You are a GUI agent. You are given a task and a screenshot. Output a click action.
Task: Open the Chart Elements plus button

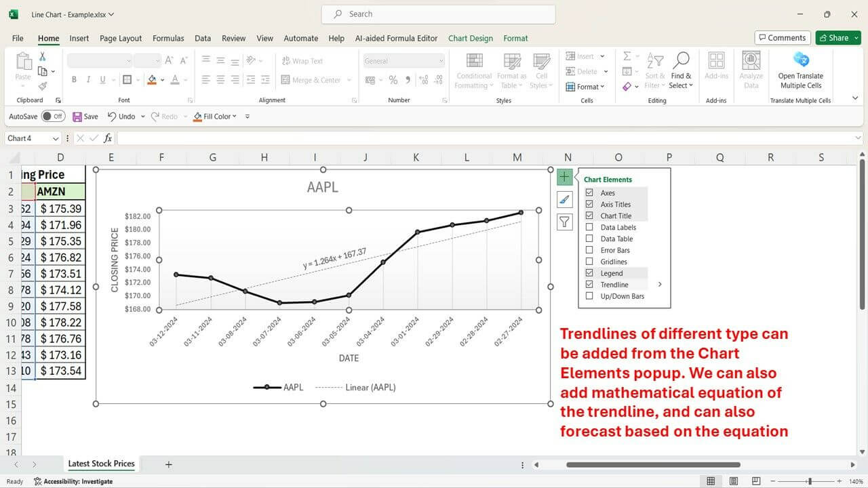[x=564, y=177]
